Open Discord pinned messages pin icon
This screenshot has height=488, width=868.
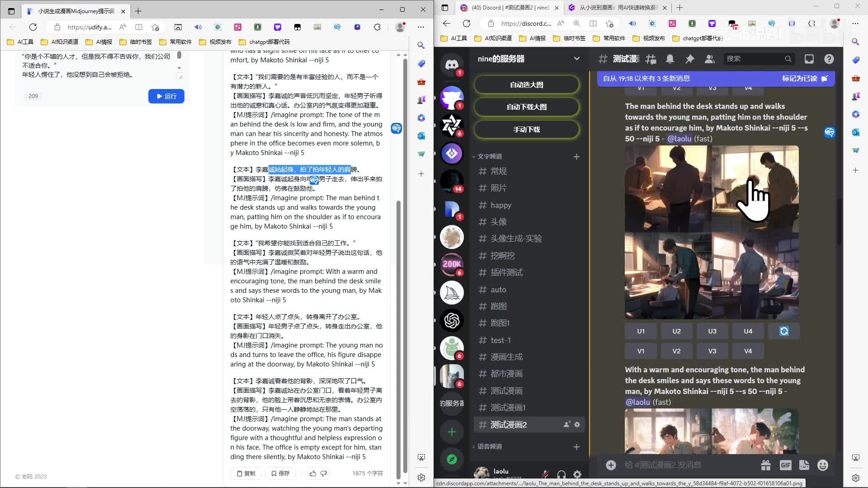(x=689, y=59)
